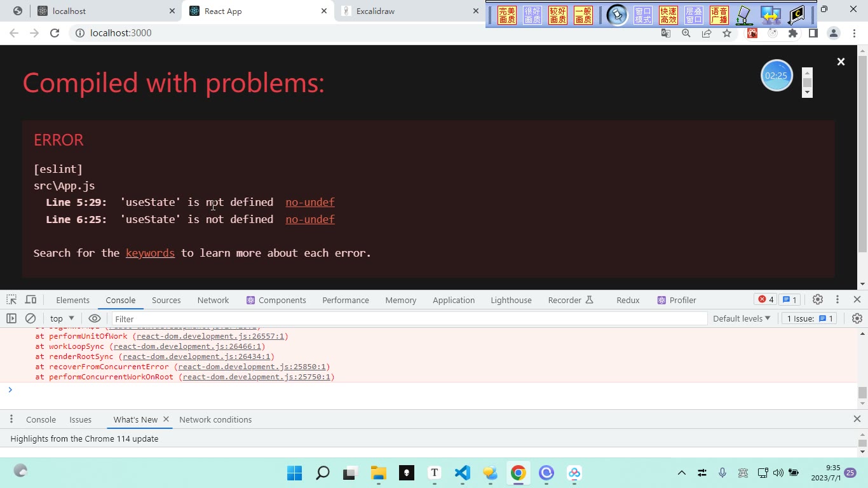Screen dimensions: 868x488
Task: Toggle the 语音广播 voice broadcast button
Action: click(x=719, y=15)
